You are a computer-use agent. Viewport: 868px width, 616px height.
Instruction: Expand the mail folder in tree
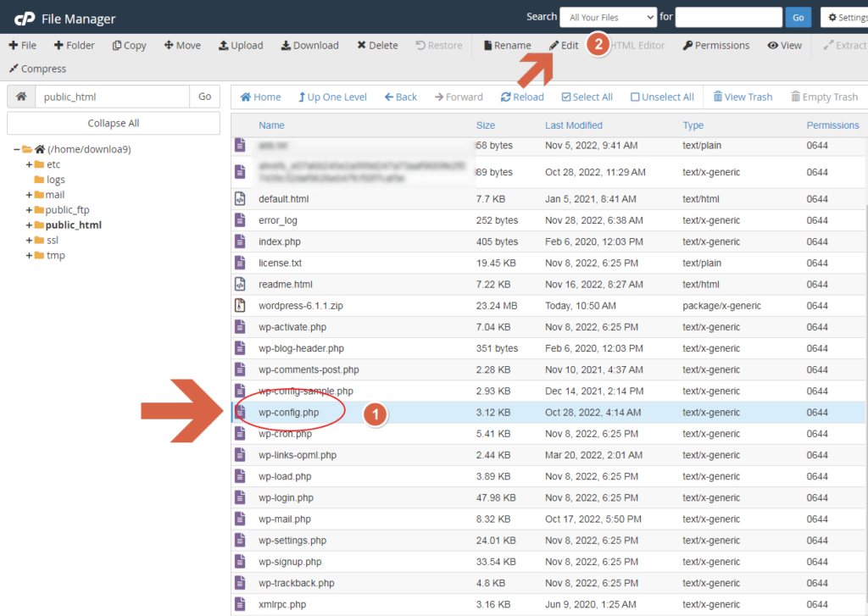[x=29, y=195]
